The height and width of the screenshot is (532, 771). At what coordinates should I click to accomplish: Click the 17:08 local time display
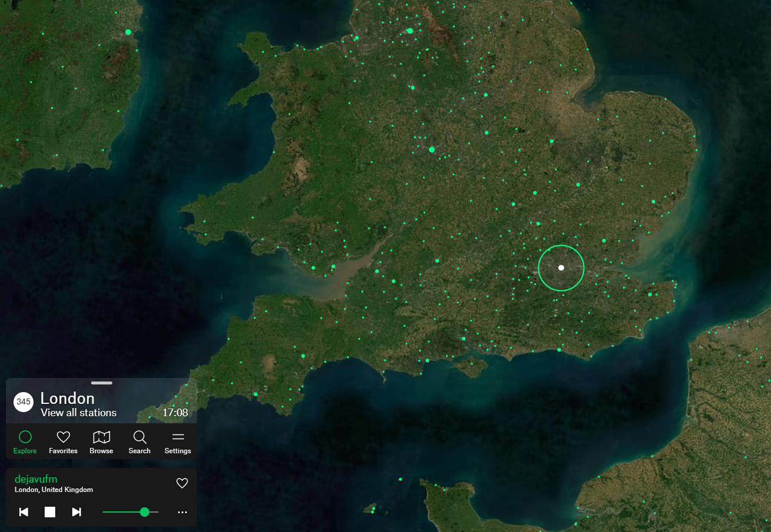click(175, 413)
